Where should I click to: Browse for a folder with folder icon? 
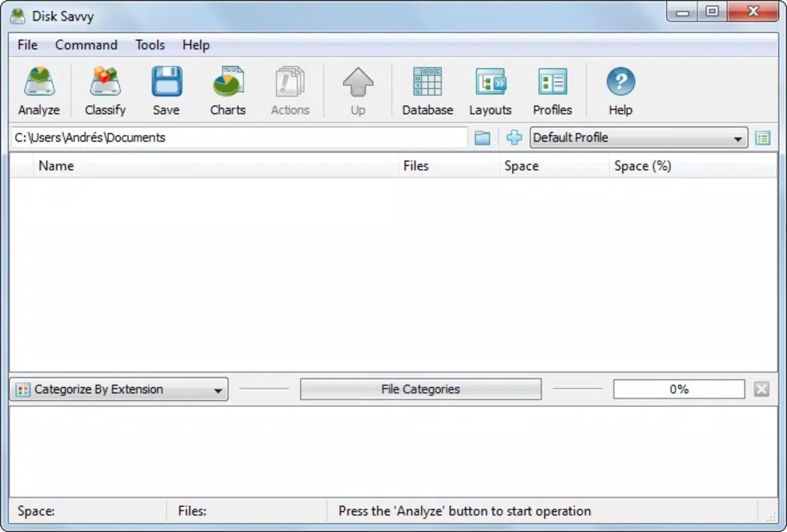click(482, 138)
